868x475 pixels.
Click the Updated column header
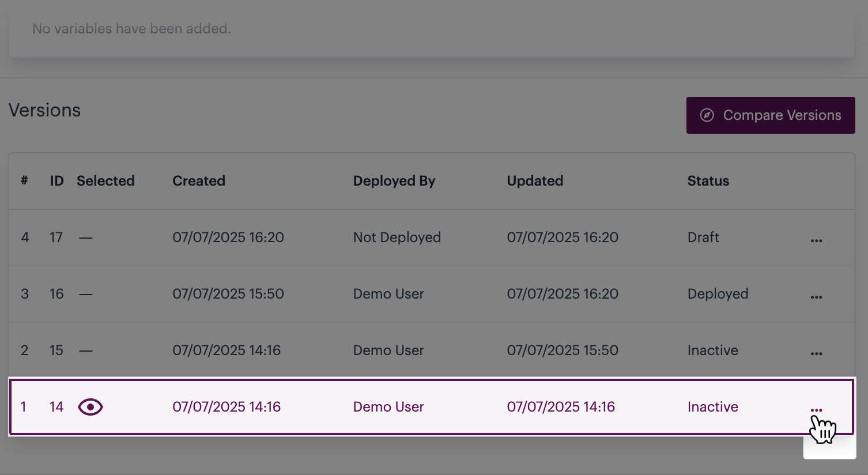pos(535,181)
